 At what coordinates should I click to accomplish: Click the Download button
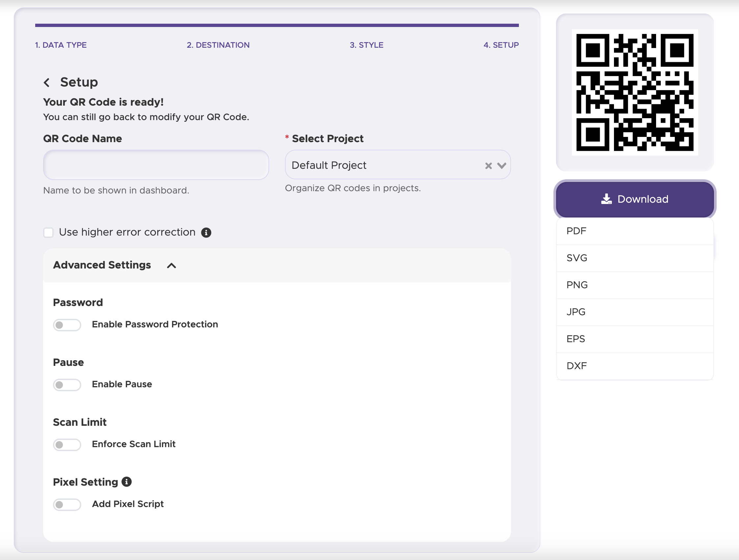click(634, 199)
